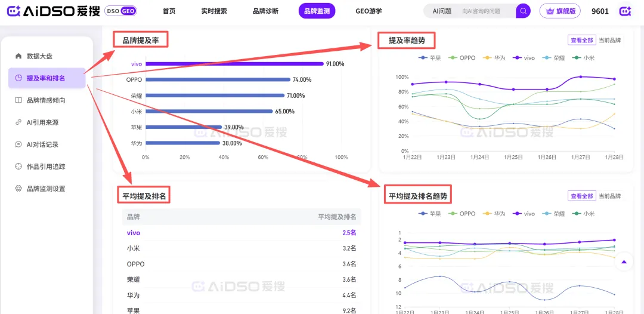The height and width of the screenshot is (314, 644).
Task: Click the 品牌情感倾向 book icon
Action: [x=18, y=100]
